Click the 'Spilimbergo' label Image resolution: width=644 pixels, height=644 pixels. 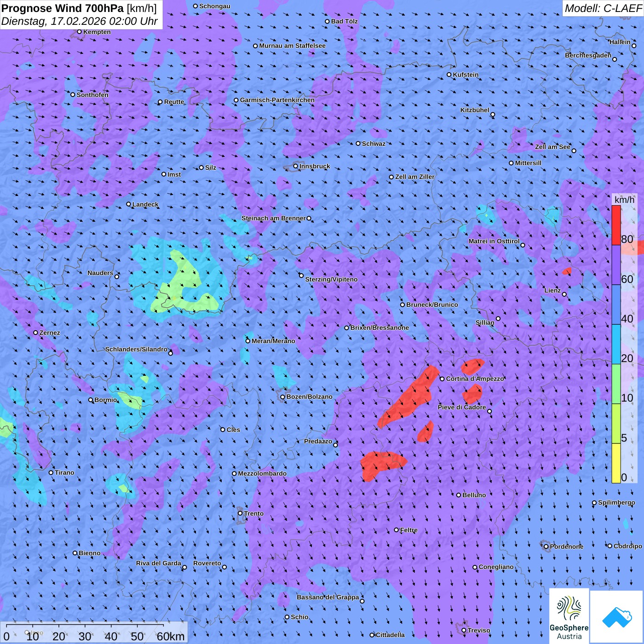(616, 502)
